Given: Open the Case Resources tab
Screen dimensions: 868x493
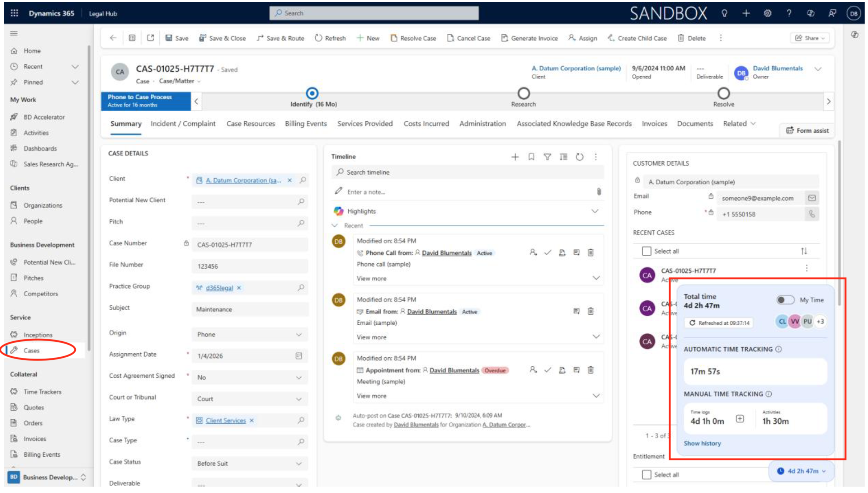Looking at the screenshot, I should click(250, 124).
